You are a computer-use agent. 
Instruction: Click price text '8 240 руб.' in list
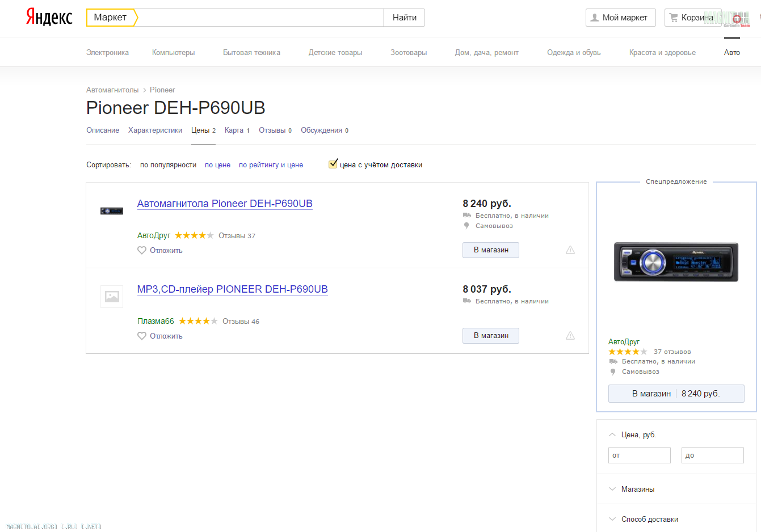pos(487,204)
